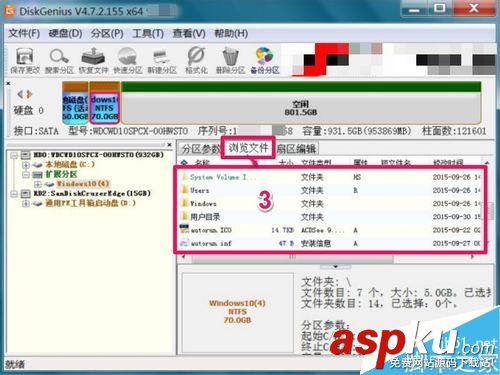Expand the 本地磁盘(C:) tree node
Viewport: 500px width, 375px height.
26,165
